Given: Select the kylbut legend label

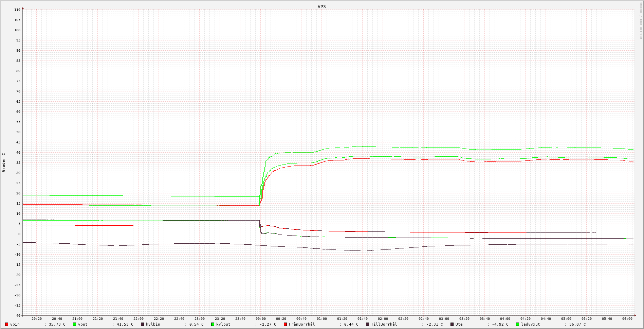Looking at the screenshot, I should click(223, 324).
